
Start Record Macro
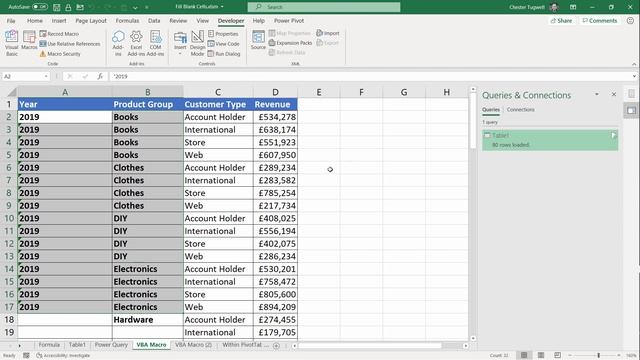59,34
